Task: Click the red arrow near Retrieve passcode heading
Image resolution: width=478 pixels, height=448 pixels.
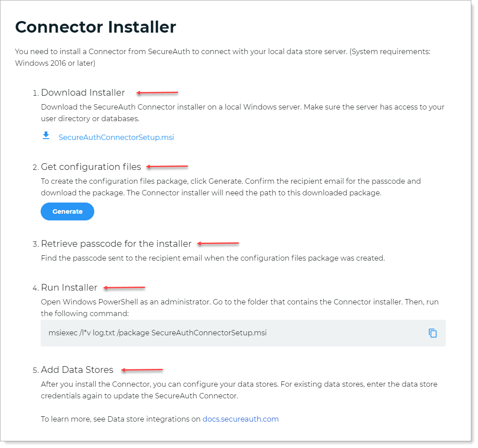Action: pos(218,243)
